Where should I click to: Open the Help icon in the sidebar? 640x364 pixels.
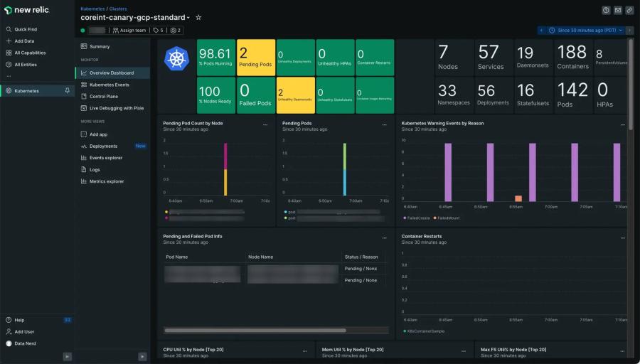[9, 320]
